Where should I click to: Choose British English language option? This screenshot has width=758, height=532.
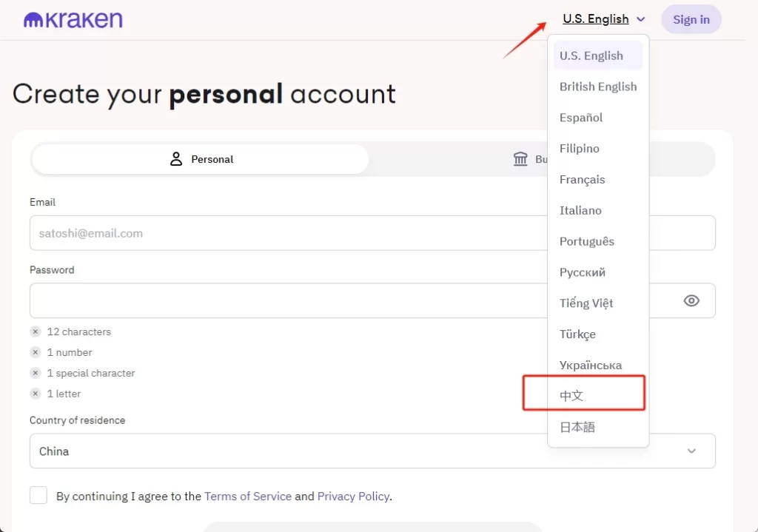(x=598, y=87)
